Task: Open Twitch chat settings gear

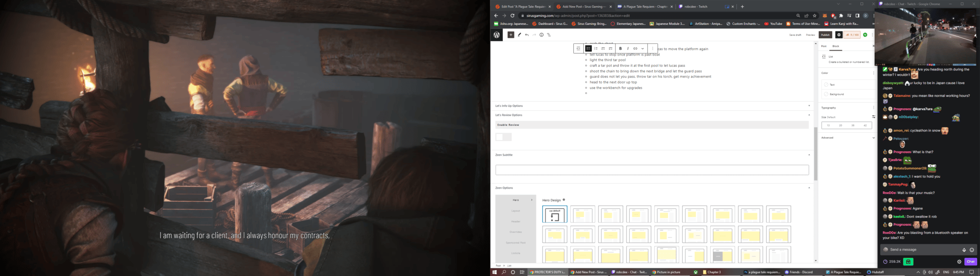Action: 959,262
